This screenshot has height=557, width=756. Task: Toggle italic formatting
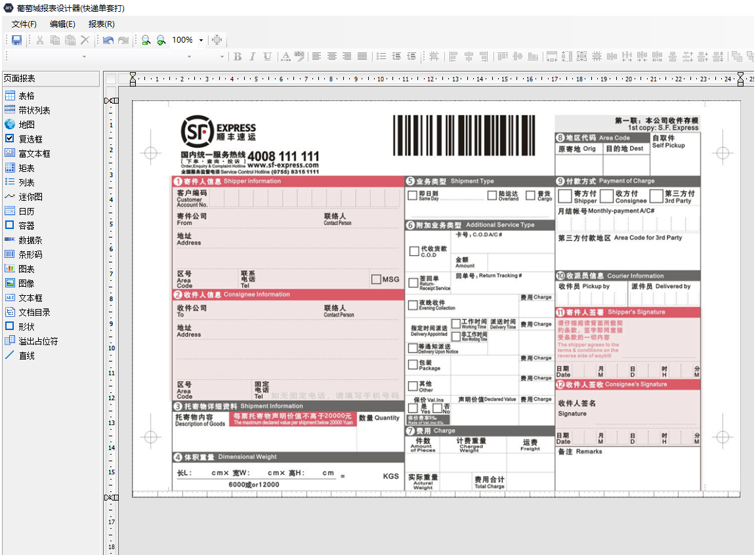[x=252, y=56]
